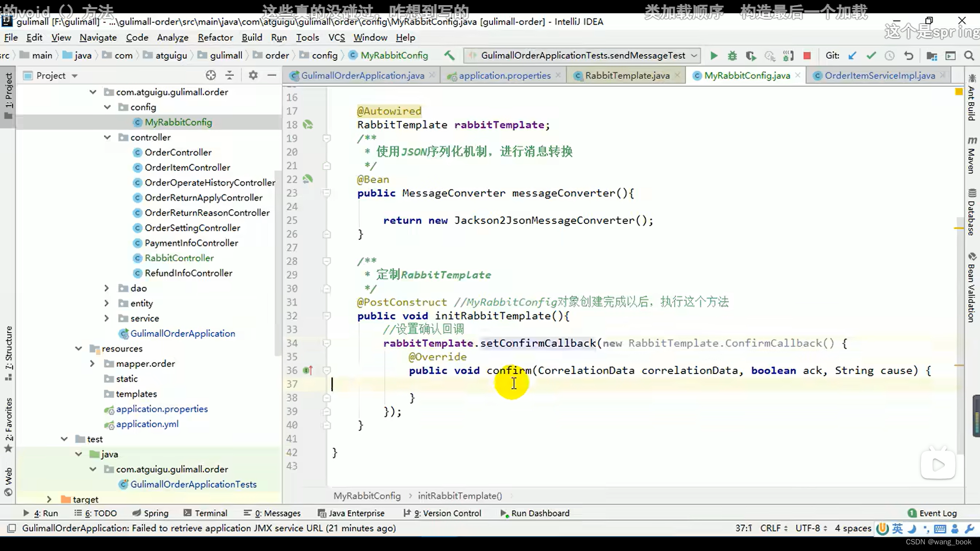This screenshot has width=980, height=551.
Task: Open the VCS menu
Action: [x=336, y=37]
